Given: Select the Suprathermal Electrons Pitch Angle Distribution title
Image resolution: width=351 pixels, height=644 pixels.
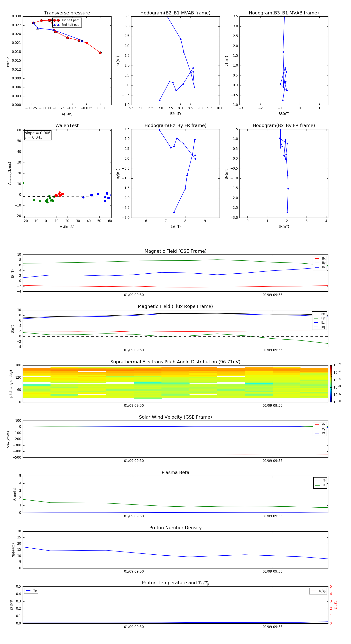Looking at the screenshot, I should [175, 362].
